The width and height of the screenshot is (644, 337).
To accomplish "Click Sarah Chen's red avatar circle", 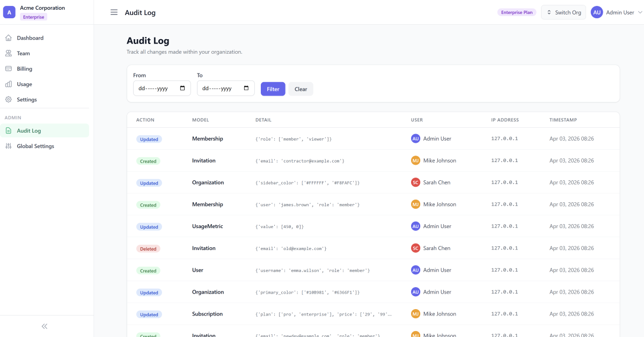I will [416, 182].
